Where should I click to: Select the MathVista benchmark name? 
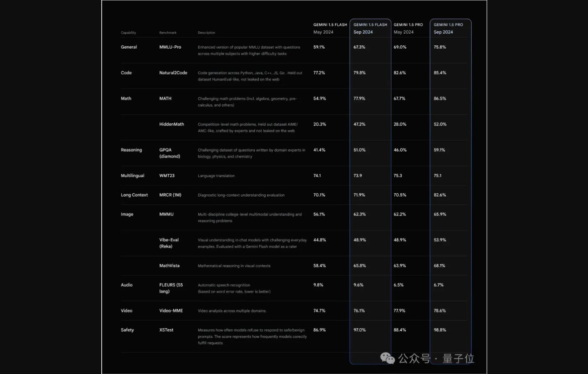click(x=169, y=266)
